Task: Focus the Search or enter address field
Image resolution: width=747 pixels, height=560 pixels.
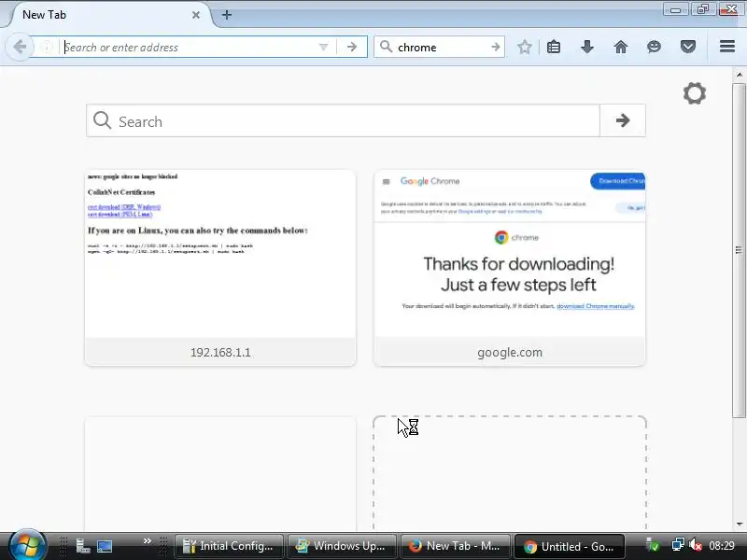Action: [x=190, y=48]
